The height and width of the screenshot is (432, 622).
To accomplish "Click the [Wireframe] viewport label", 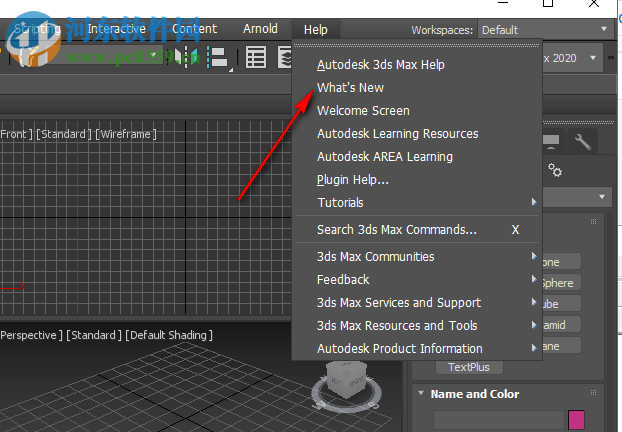I will click(126, 134).
